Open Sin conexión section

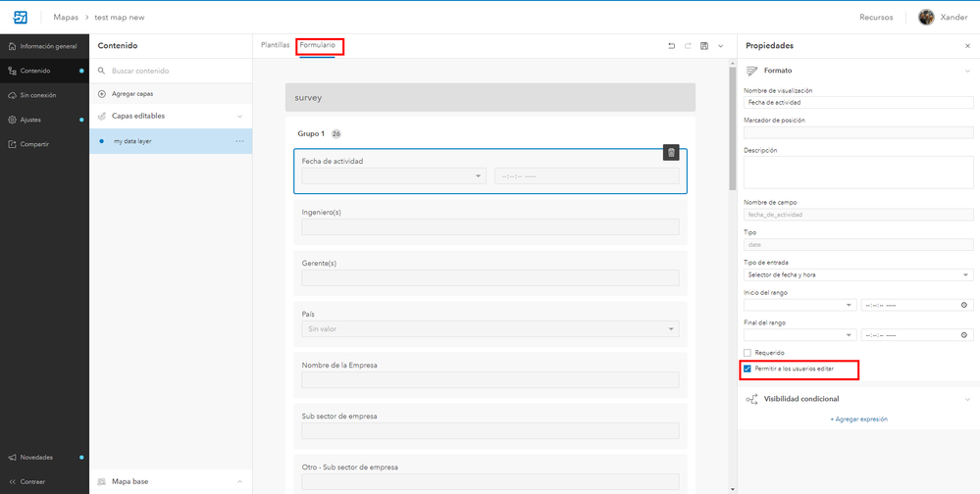click(44, 95)
